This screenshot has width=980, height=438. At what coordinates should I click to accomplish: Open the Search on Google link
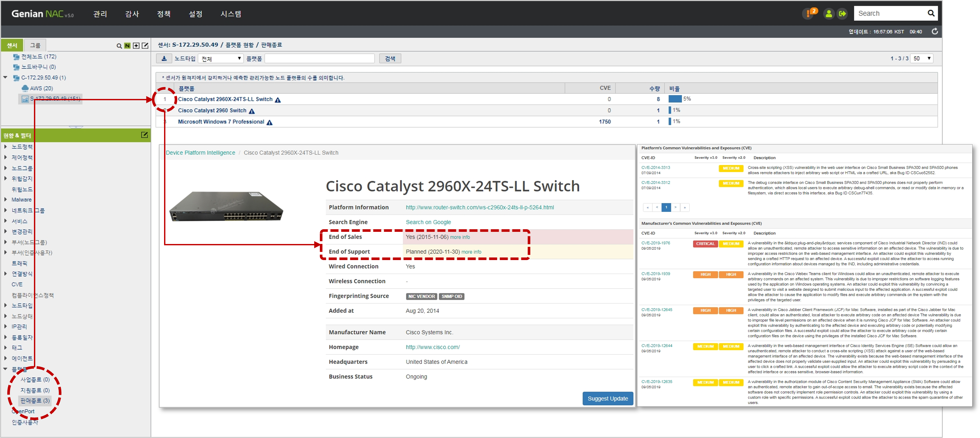(x=428, y=222)
